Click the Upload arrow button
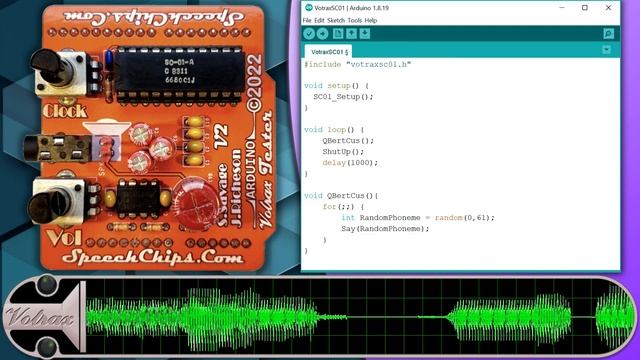Screen dimensions: 640x360 point(322,34)
